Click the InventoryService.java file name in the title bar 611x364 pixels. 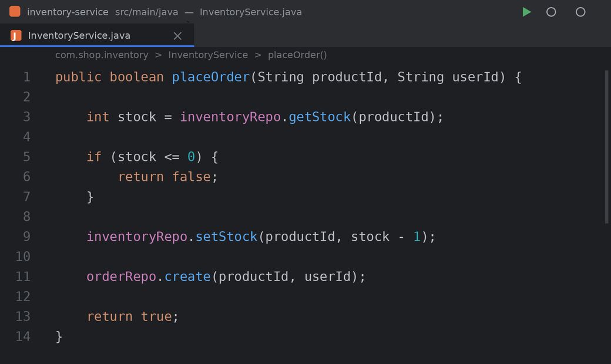coord(250,12)
